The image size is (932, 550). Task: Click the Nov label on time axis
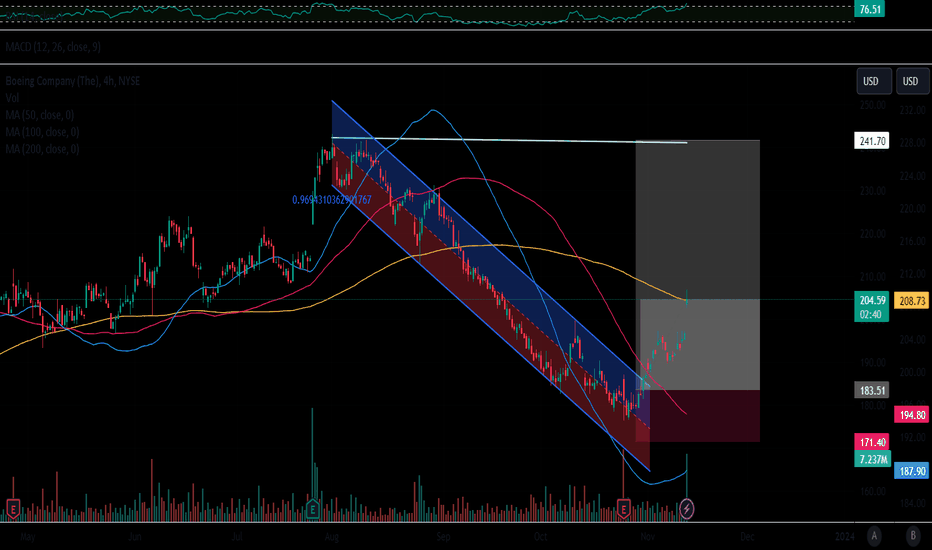(x=648, y=537)
